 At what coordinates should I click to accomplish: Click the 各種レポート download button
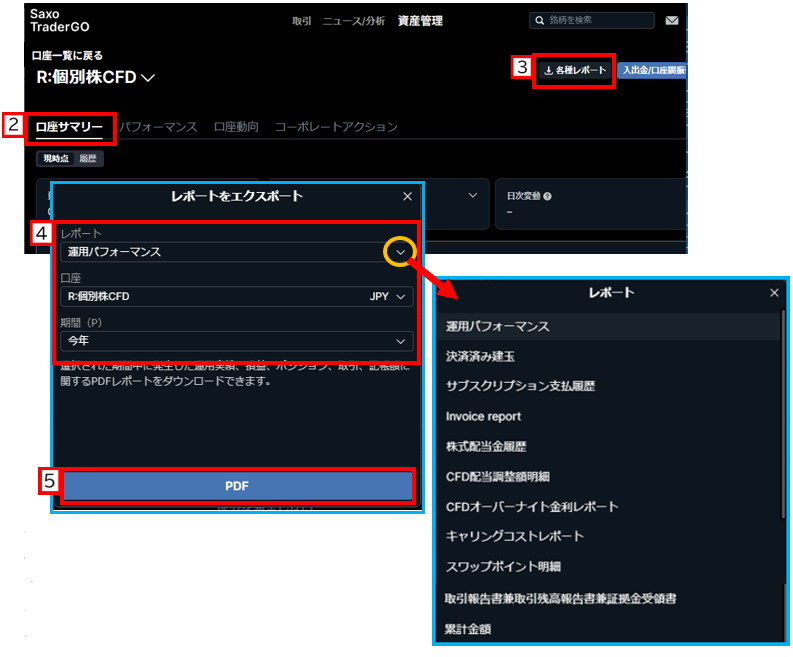575,70
